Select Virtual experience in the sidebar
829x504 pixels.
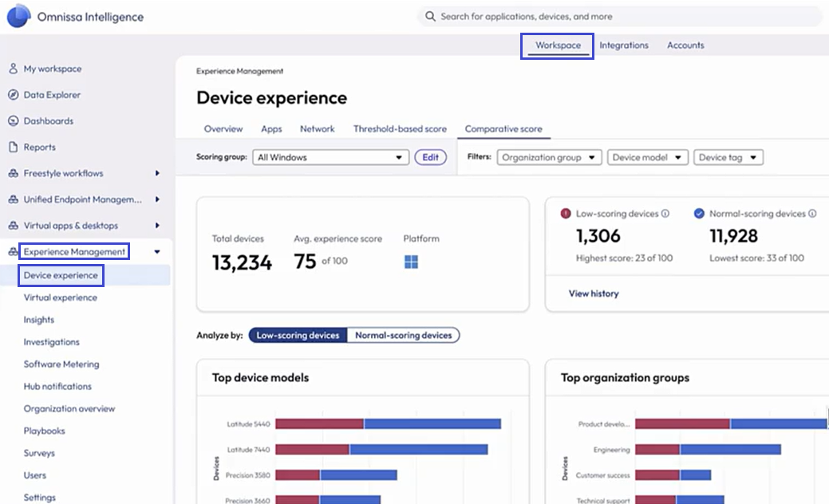pyautogui.click(x=61, y=297)
